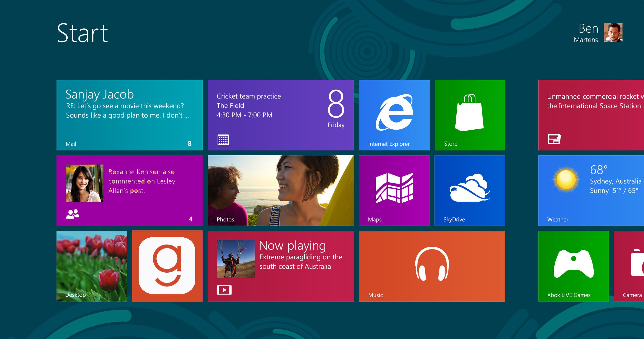
Task: Open the Mail tile from Sanjay Jacob
Action: pos(129,115)
